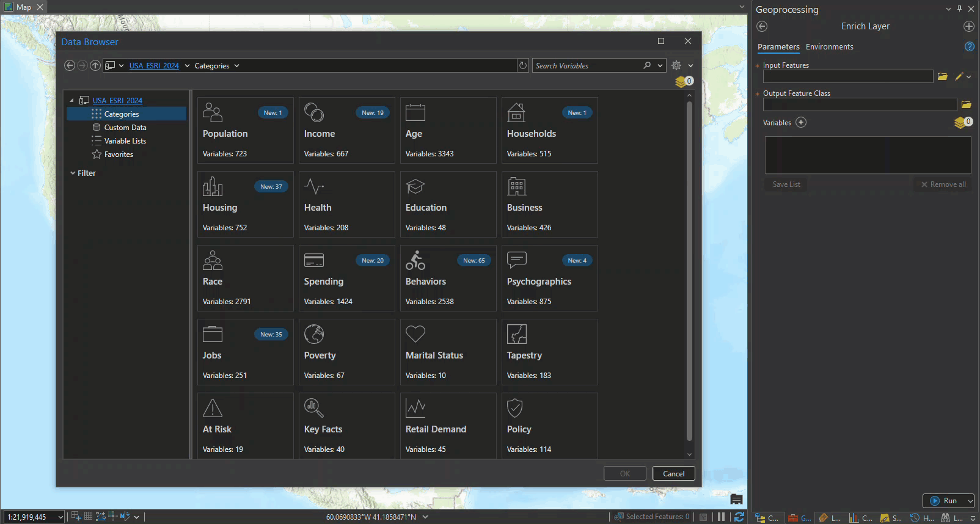Viewport: 980px width, 524px height.
Task: Open the Housing category card
Action: 245,204
